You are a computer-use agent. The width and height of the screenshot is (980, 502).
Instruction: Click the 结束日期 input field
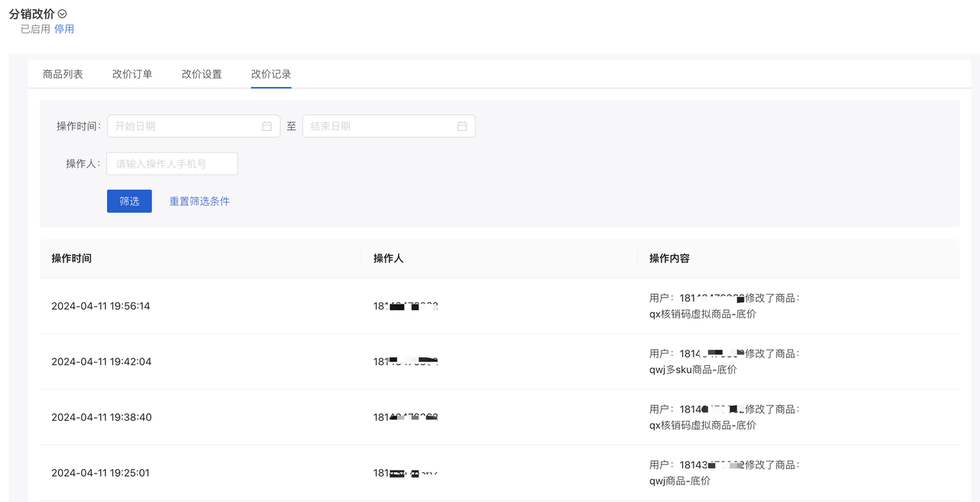389,126
